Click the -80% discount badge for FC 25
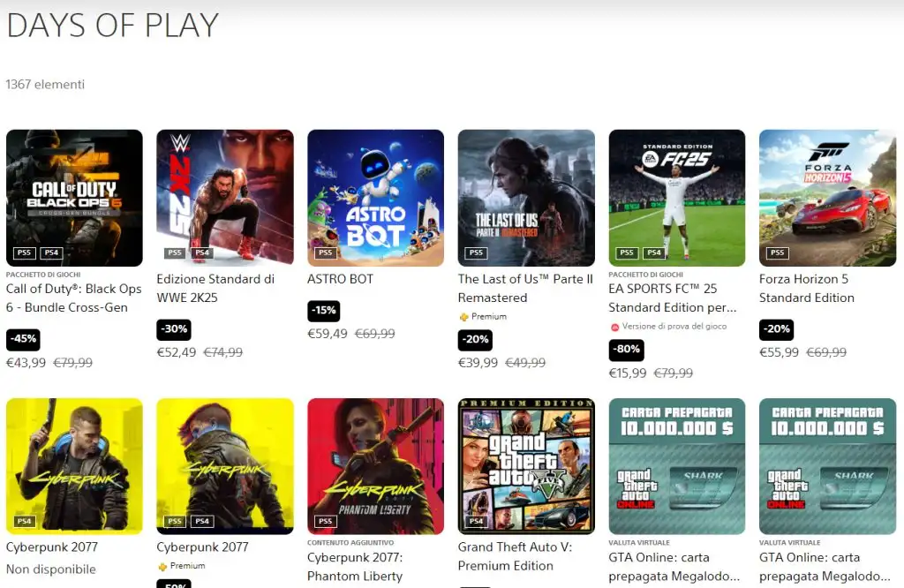This screenshot has height=588, width=904. pyautogui.click(x=626, y=350)
